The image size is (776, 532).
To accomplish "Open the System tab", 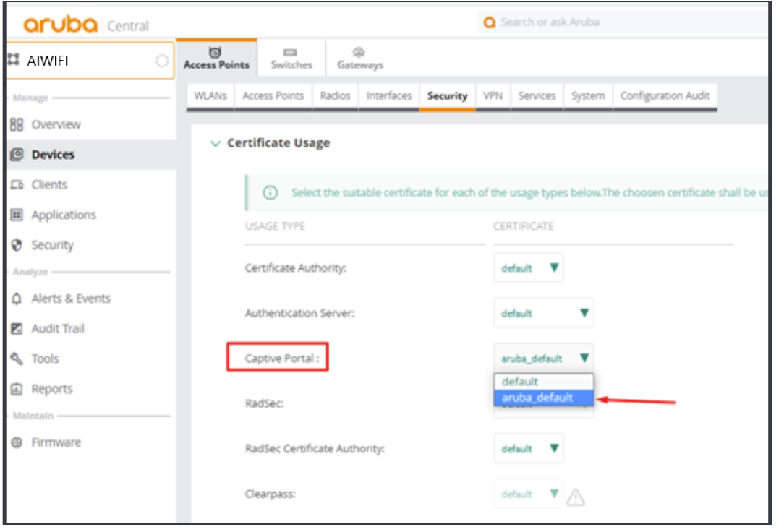I will pyautogui.click(x=588, y=96).
